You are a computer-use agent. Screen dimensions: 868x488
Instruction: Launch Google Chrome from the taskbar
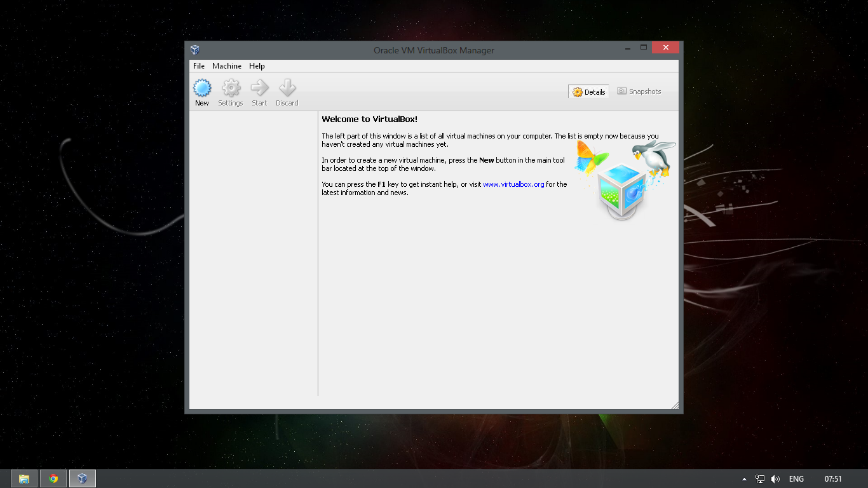coord(53,478)
